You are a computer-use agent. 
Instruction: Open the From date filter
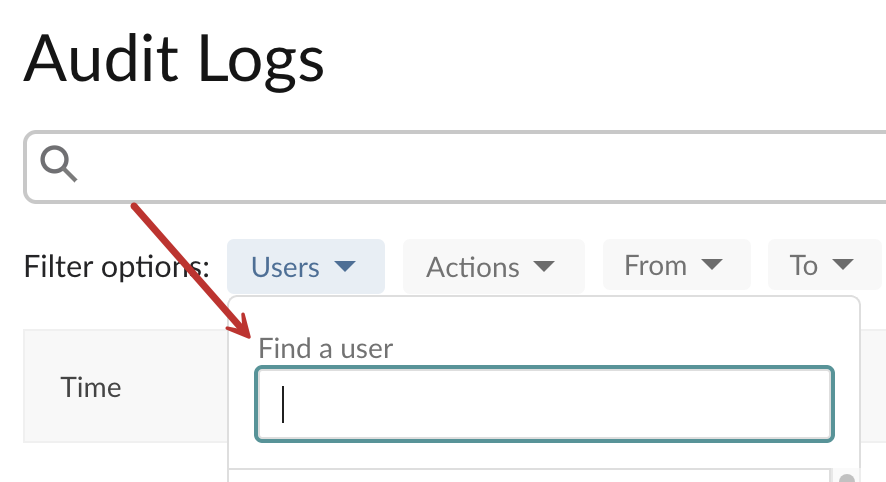tap(676, 264)
